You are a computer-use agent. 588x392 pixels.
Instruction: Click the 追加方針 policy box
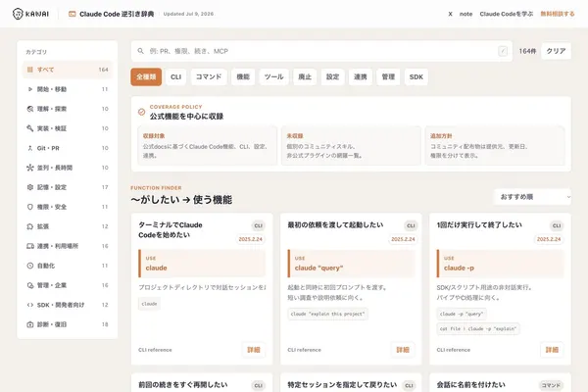pos(495,146)
